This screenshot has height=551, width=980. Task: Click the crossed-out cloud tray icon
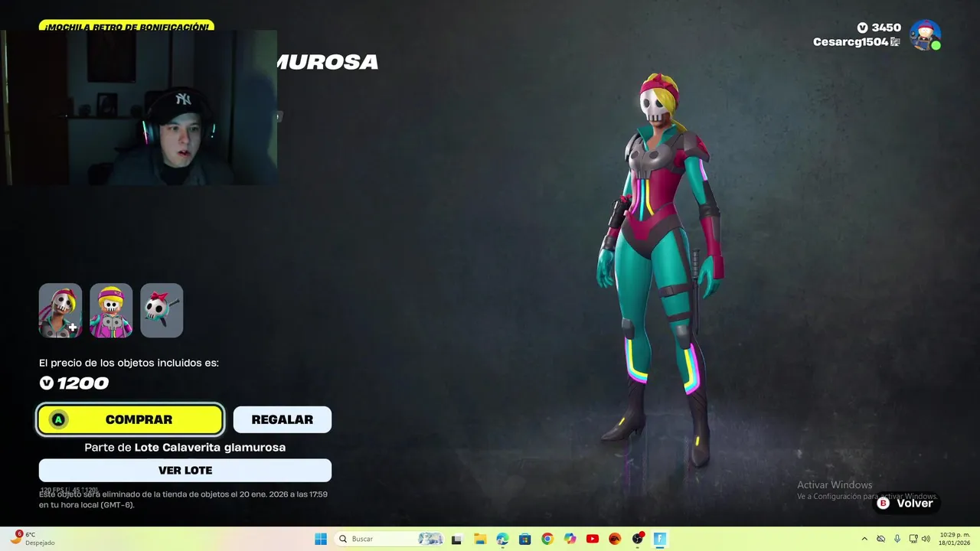pos(880,539)
